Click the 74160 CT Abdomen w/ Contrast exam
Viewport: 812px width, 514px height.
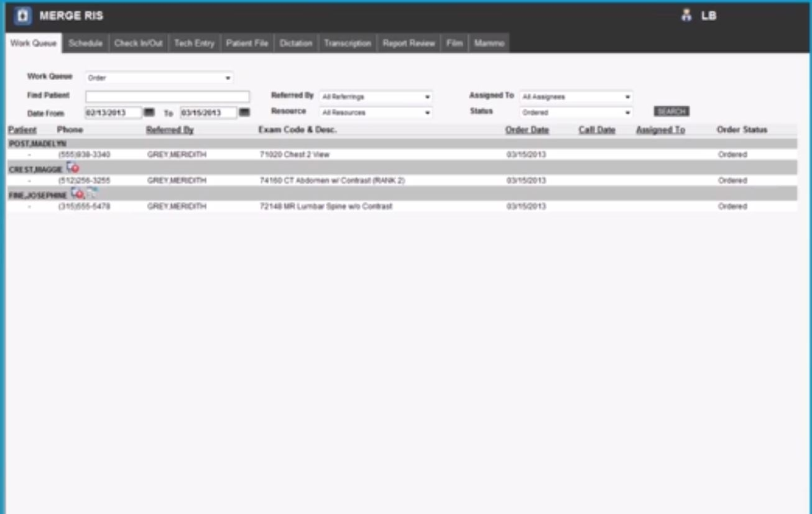tap(332, 181)
